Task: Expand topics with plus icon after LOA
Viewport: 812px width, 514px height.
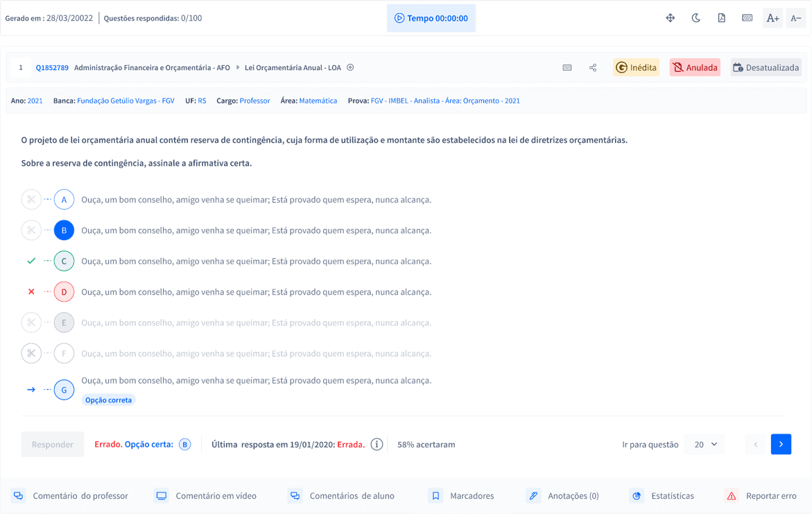Action: tap(350, 68)
